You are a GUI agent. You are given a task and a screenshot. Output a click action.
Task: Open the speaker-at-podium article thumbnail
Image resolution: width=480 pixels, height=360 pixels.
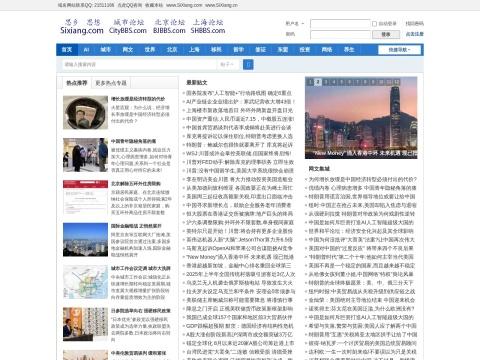tap(85, 324)
